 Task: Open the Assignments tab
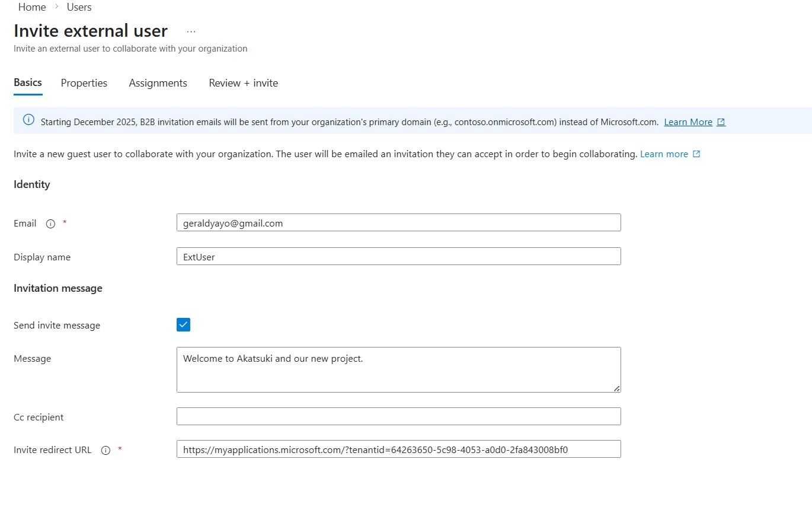(158, 83)
